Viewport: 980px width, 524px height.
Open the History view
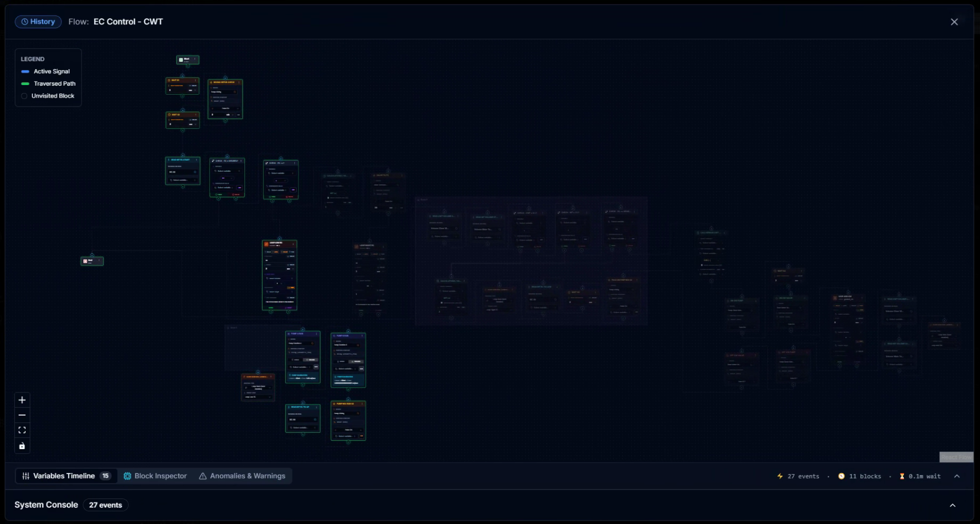click(38, 22)
